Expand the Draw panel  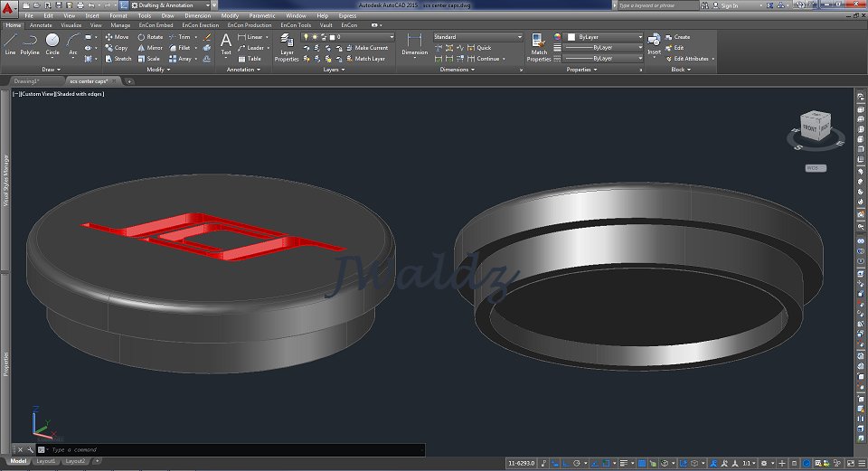(52, 70)
